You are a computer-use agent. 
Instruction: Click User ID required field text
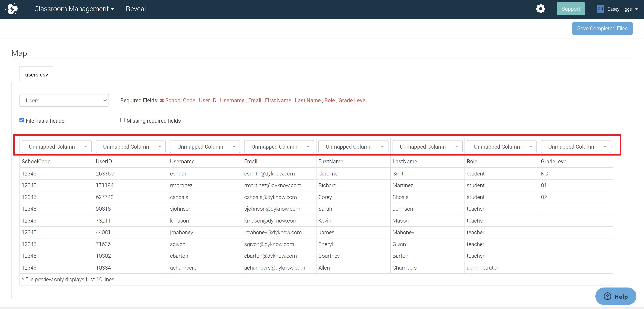[207, 100]
